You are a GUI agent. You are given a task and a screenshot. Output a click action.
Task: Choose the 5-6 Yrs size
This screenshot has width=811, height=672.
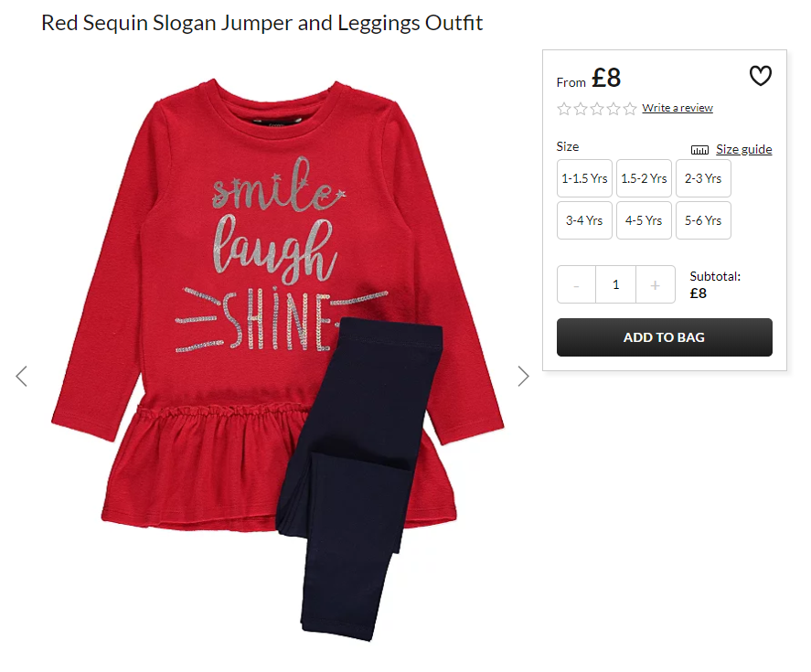tap(703, 220)
